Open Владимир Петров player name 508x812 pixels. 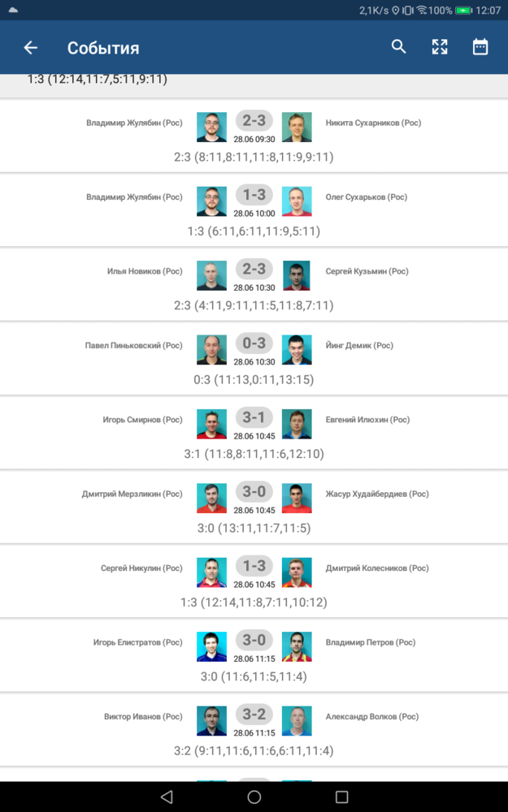click(x=371, y=642)
